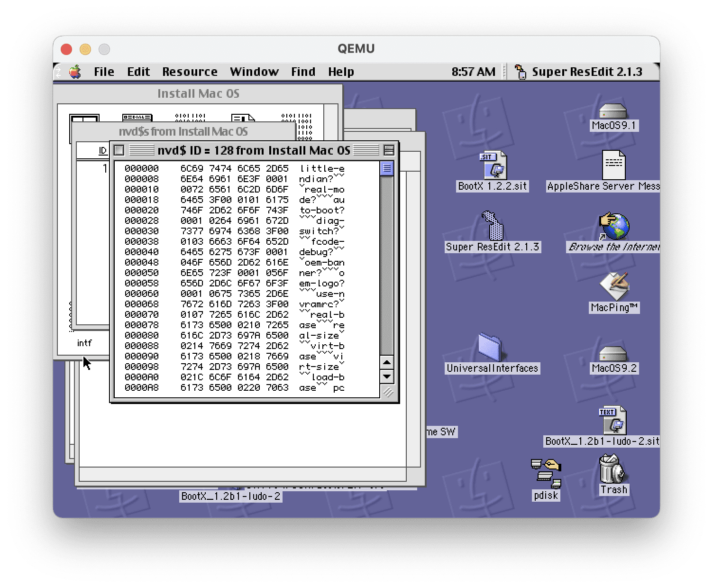Select the BootX 1.2.2.sit archive icon
Image resolution: width=713 pixels, height=588 pixels.
pos(493,165)
